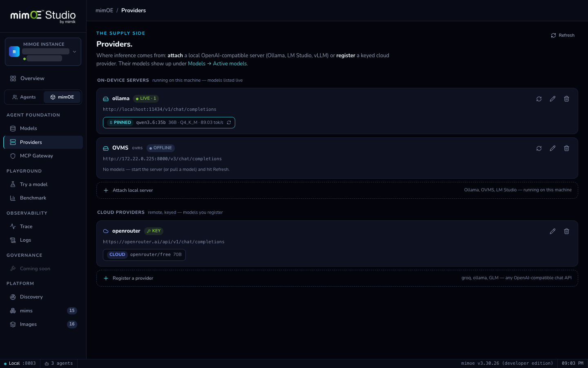Click the mimOE instance avatar icon
Viewport: 588px width, 368px height.
click(x=14, y=52)
